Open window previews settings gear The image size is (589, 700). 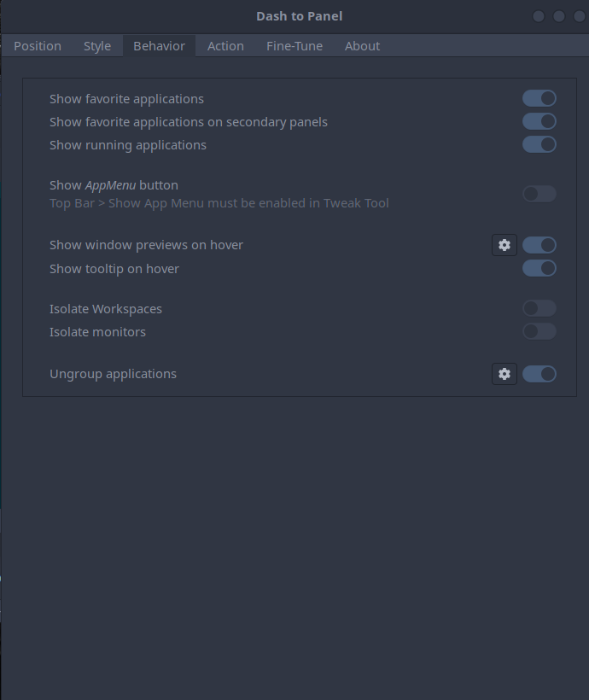[504, 245]
